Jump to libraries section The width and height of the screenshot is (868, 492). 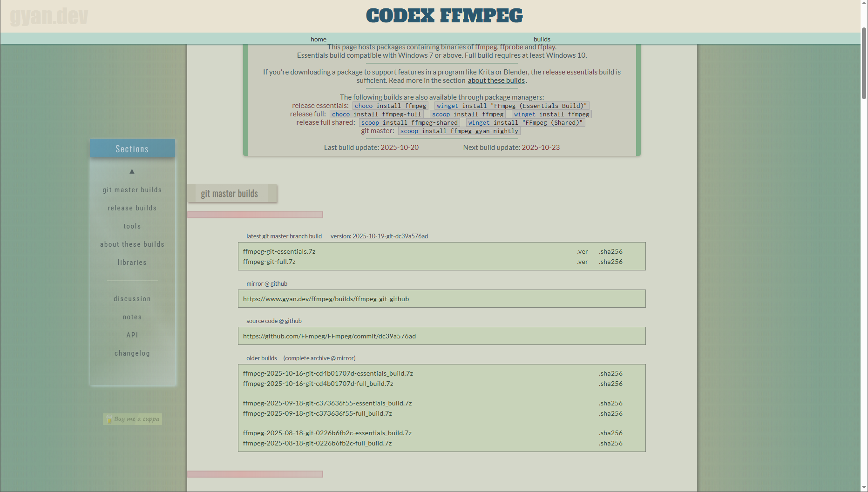132,263
